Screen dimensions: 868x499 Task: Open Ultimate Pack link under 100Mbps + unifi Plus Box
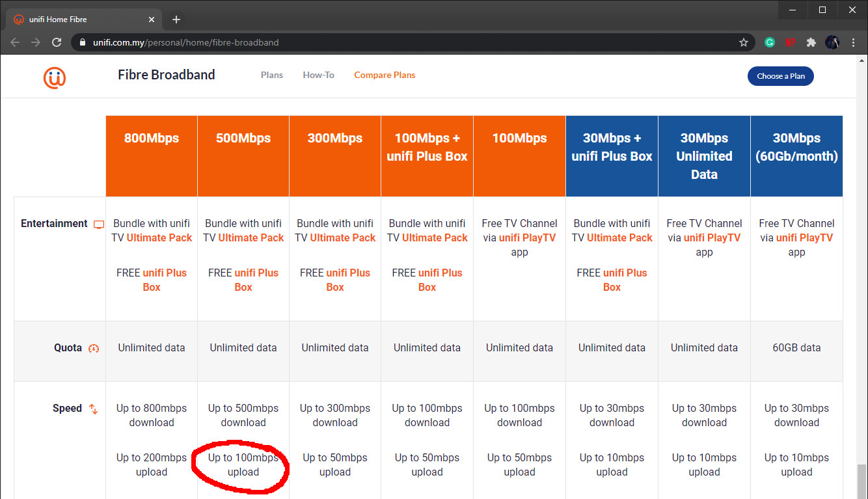[435, 237]
